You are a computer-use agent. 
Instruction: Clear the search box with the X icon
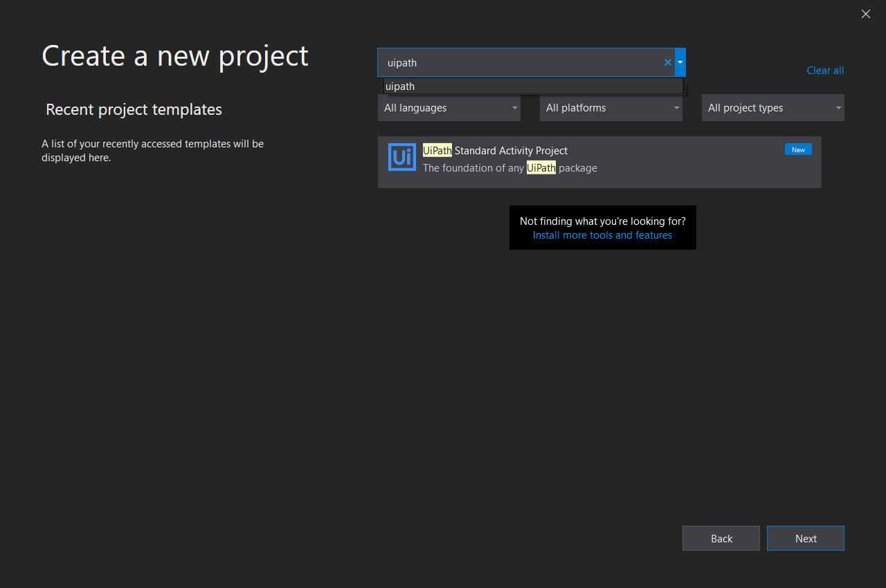click(x=668, y=62)
